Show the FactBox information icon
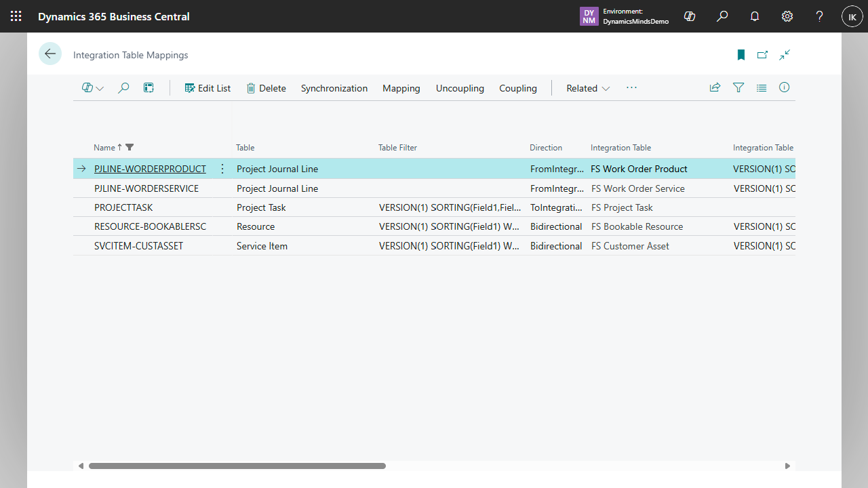Viewport: 868px width, 488px height. point(785,87)
